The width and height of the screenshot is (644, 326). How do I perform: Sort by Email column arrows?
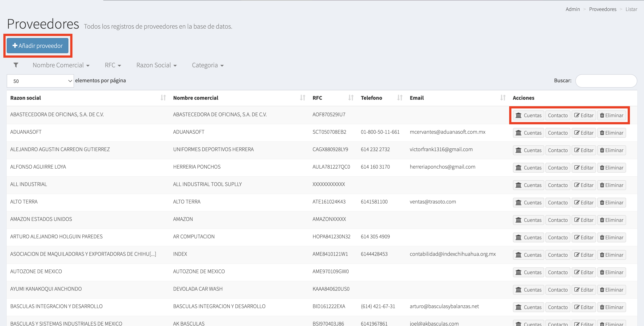(x=503, y=98)
